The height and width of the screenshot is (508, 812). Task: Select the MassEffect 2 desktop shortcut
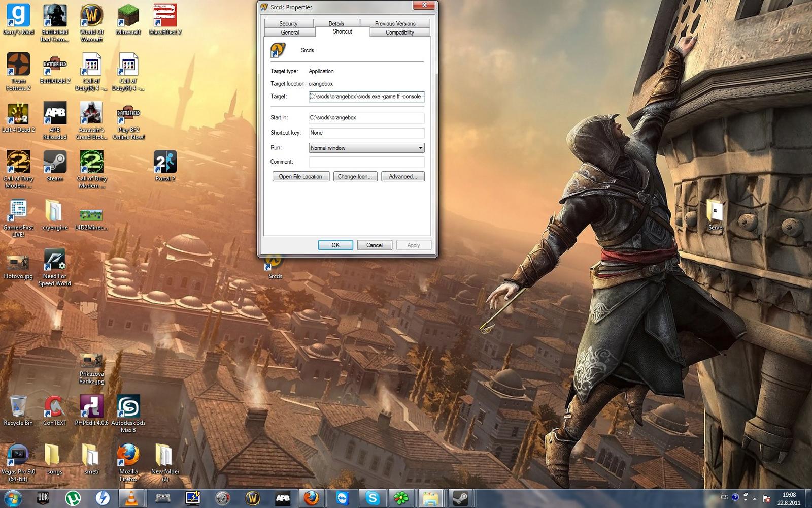tap(165, 19)
